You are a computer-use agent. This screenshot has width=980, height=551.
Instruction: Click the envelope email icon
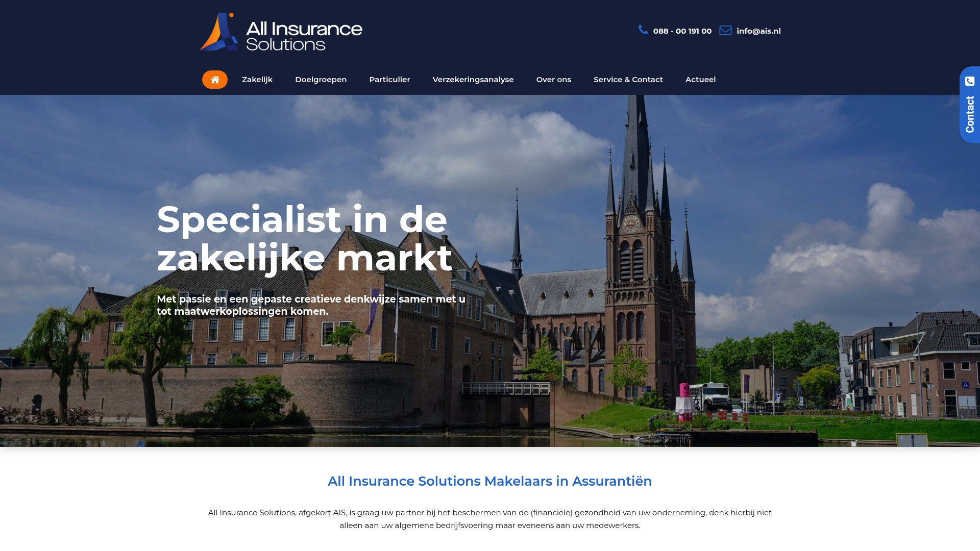725,31
